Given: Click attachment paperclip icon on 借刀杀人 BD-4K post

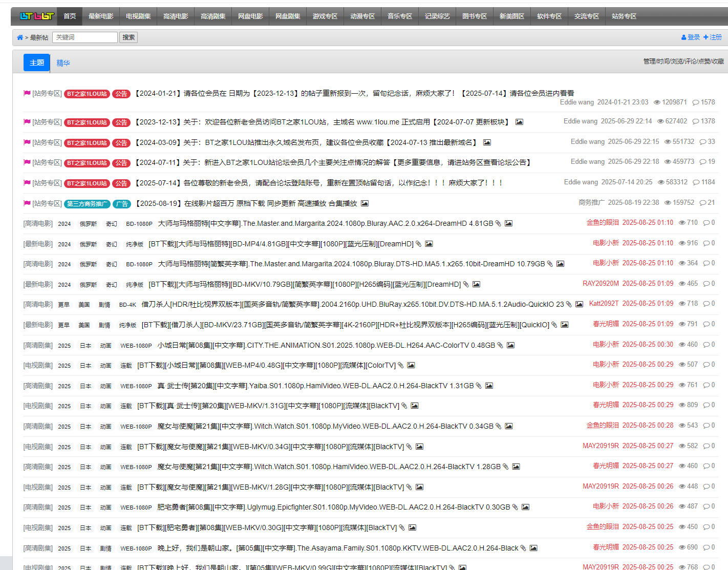Looking at the screenshot, I should pyautogui.click(x=569, y=304).
